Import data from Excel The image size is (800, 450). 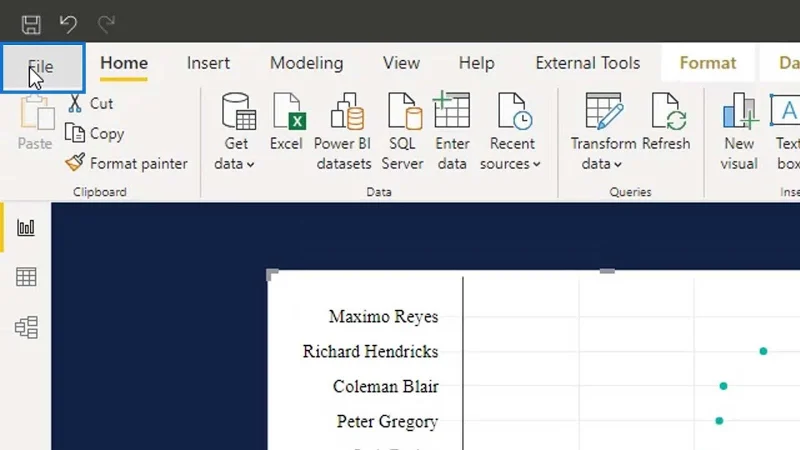[x=287, y=121]
